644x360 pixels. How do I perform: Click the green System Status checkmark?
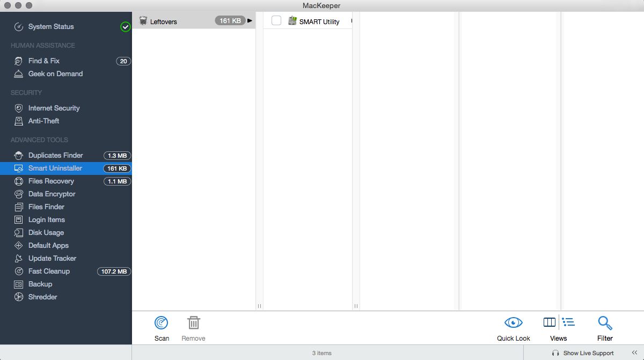(125, 26)
